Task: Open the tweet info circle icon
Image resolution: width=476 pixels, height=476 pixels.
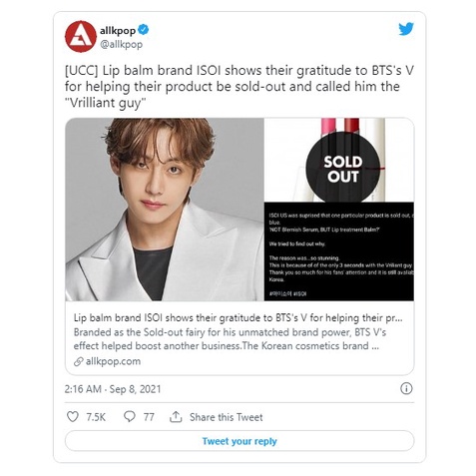Action: pyautogui.click(x=406, y=388)
